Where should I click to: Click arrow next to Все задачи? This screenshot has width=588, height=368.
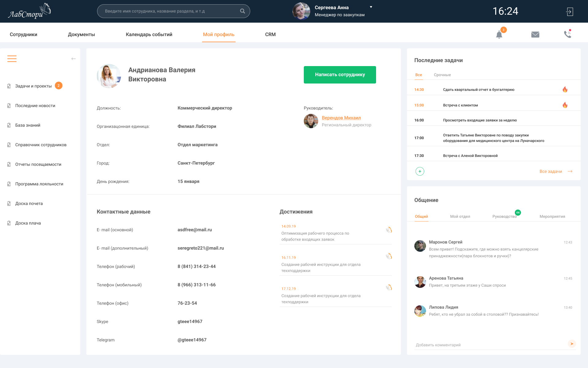(570, 171)
